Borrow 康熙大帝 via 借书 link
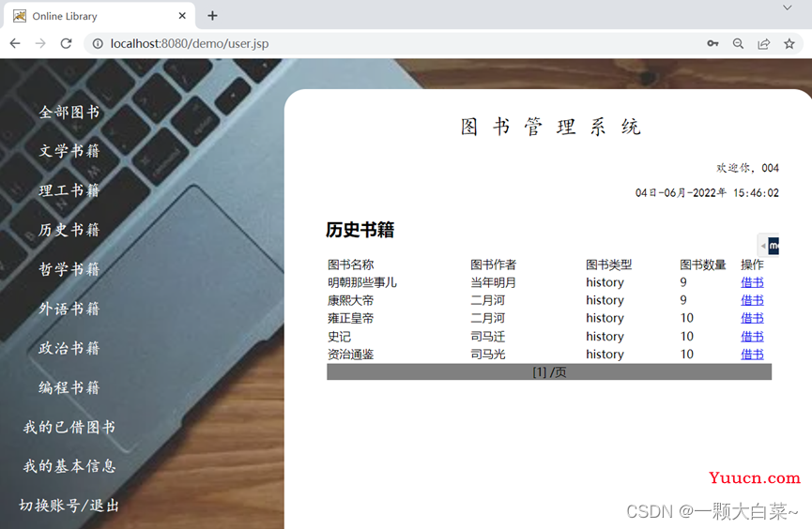Screen dimensions: 812x529 pos(752,300)
